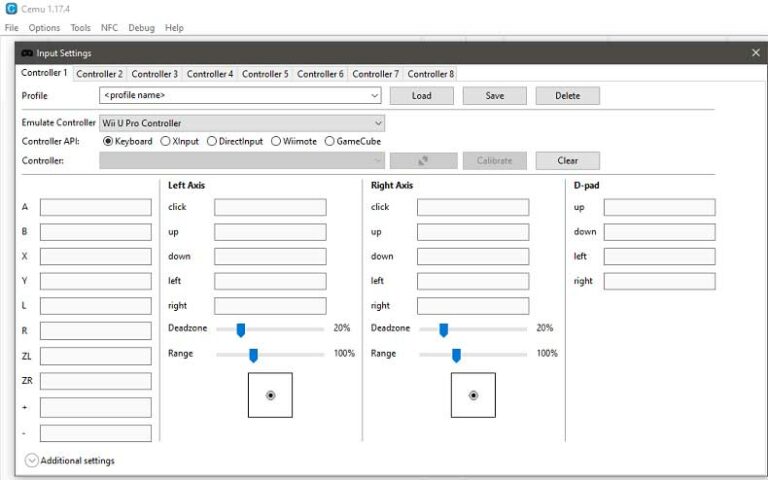Click the left axis stick preview box

click(x=270, y=395)
